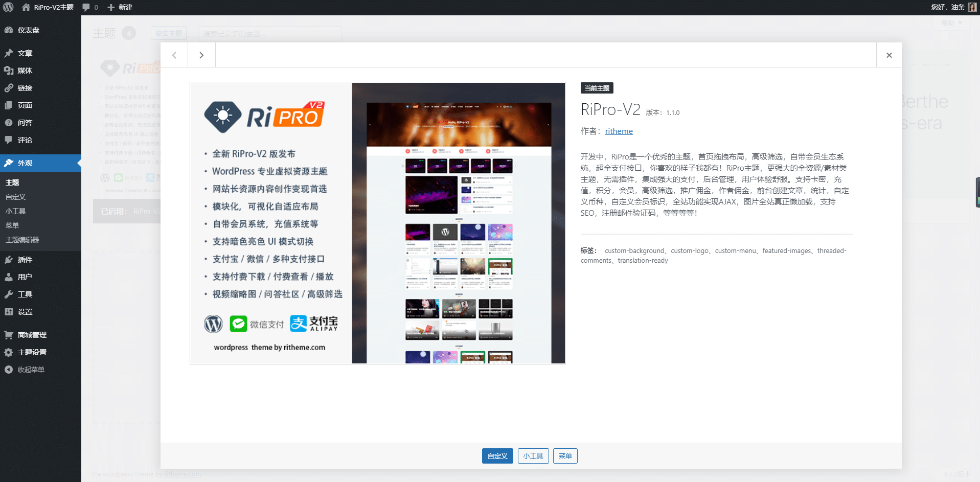980x482 pixels.
Task: Open user profile avatar at top right
Action: coord(972,7)
